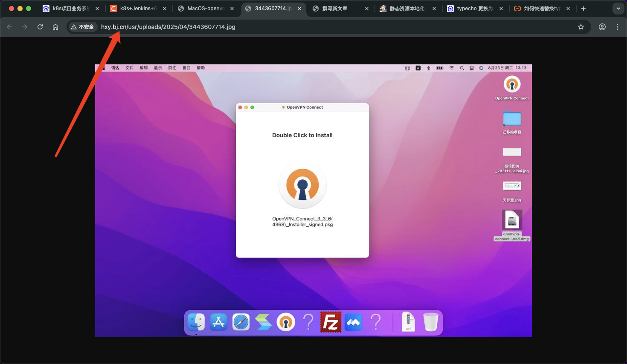Close the 如何快速替换typ tab
Image resolution: width=627 pixels, height=364 pixels.
click(x=568, y=9)
